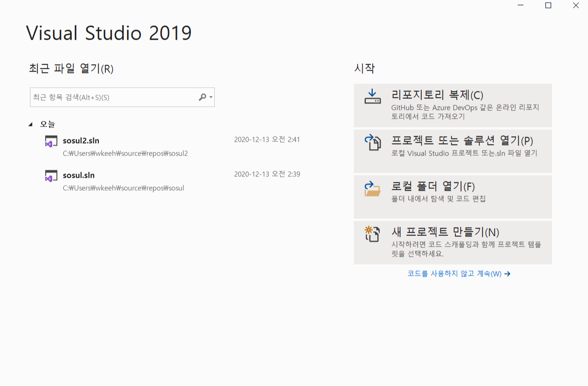Image resolution: width=588 pixels, height=386 pixels.
Task: Click the 시작하려면 코드 스캐폴딩 description text
Action: click(466, 249)
